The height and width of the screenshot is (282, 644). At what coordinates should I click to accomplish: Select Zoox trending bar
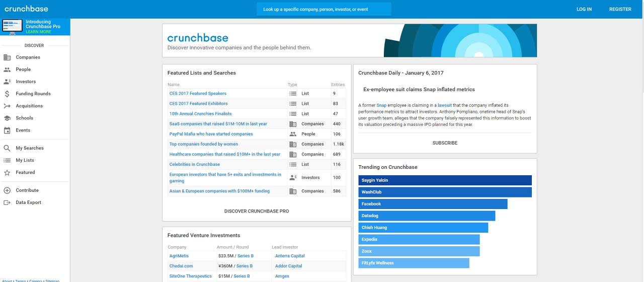coord(419,251)
